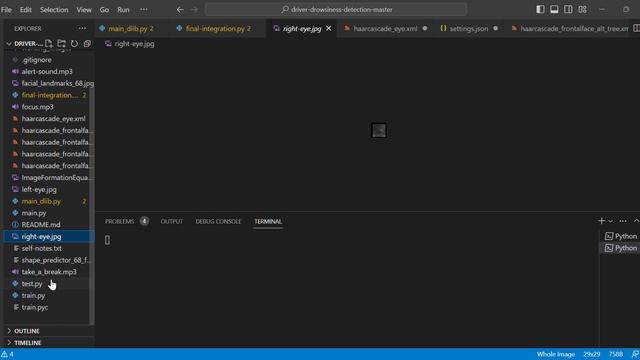
Task: Switch to the haarcascade_eye.xml tab
Action: pyautogui.click(x=385, y=29)
